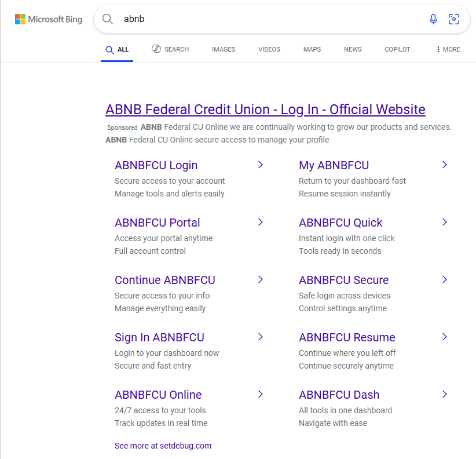
Task: Open the ABNBFCU Resume link
Action: [347, 337]
